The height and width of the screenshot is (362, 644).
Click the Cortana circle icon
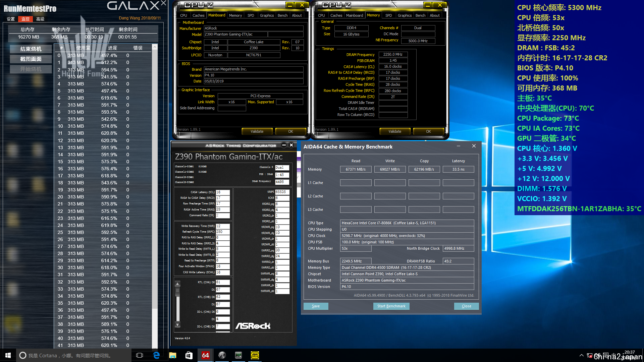point(23,355)
